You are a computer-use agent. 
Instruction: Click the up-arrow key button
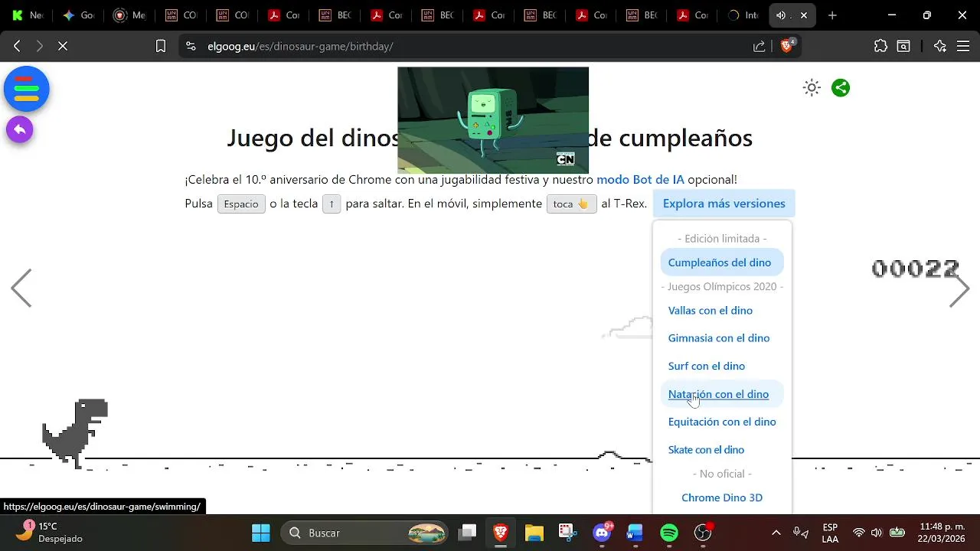click(x=332, y=204)
